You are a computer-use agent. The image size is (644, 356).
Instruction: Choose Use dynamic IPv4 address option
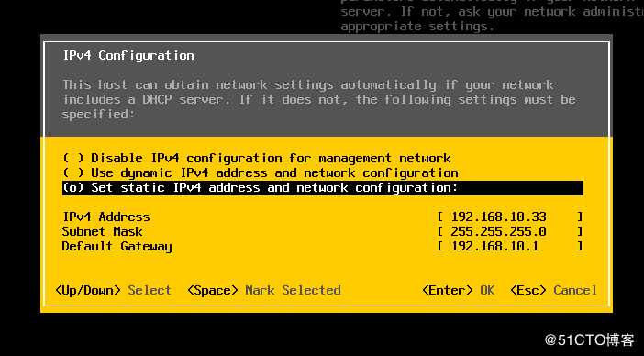261,172
